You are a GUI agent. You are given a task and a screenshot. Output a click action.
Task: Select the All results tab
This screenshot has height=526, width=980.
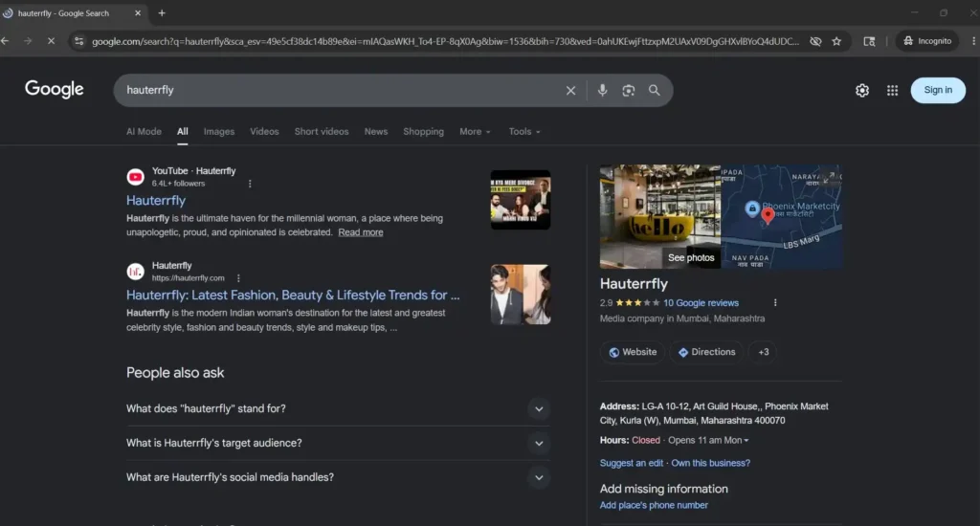(183, 132)
